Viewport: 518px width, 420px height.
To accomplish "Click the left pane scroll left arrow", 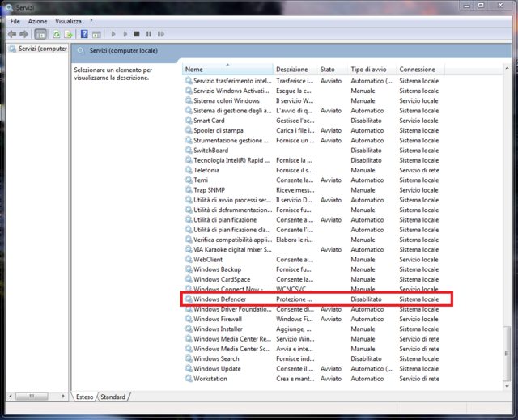I will [11, 396].
